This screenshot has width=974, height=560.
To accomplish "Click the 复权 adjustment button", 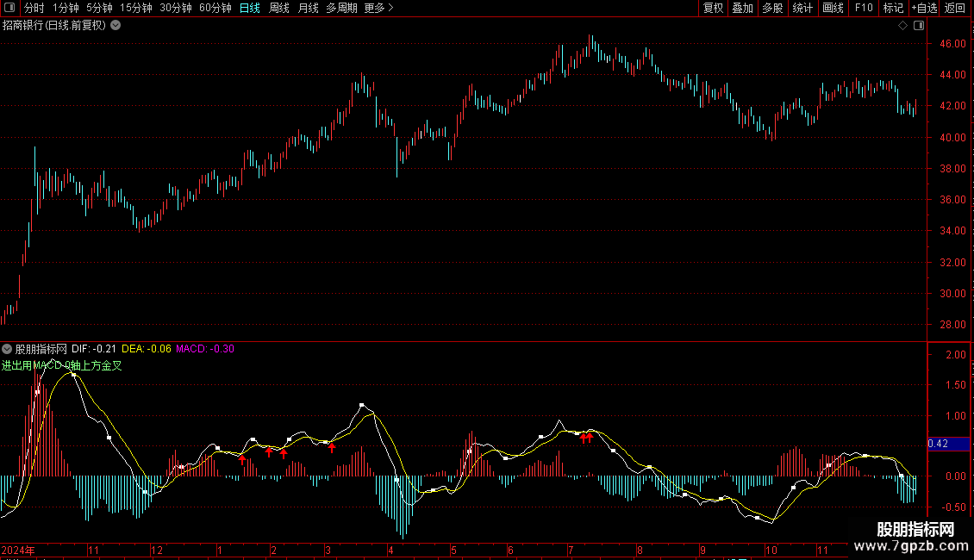I will pyautogui.click(x=713, y=8).
